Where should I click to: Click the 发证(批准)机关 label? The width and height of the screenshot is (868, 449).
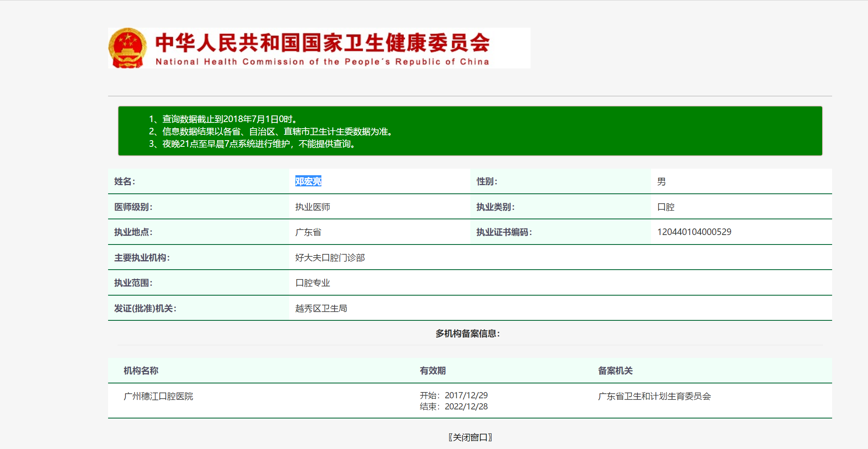145,308
